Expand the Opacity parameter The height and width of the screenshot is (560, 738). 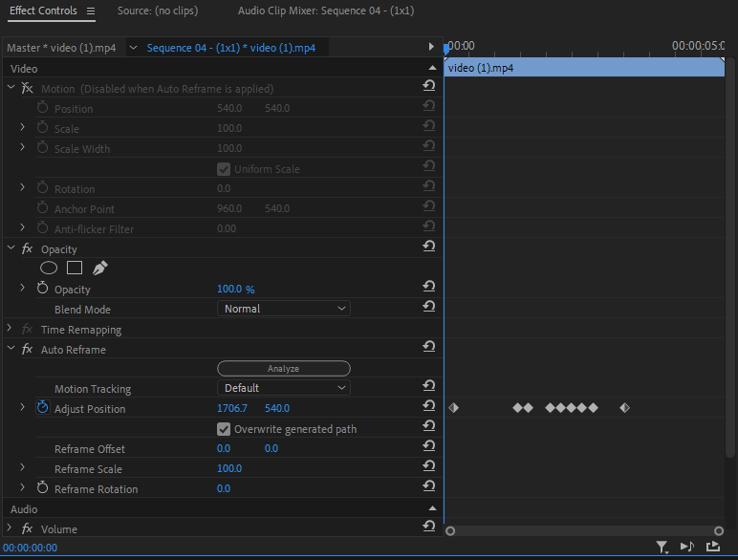tap(22, 287)
